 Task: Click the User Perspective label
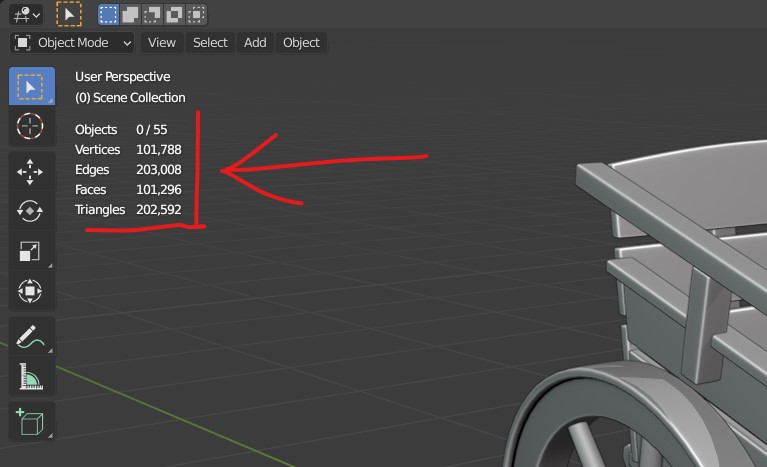point(123,77)
